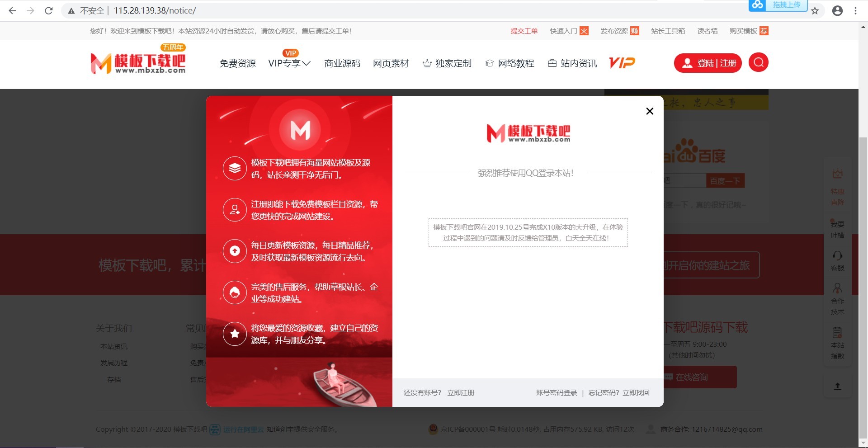Click the star favorites icon in red panel
This screenshot has width=868, height=448.
pos(235,334)
